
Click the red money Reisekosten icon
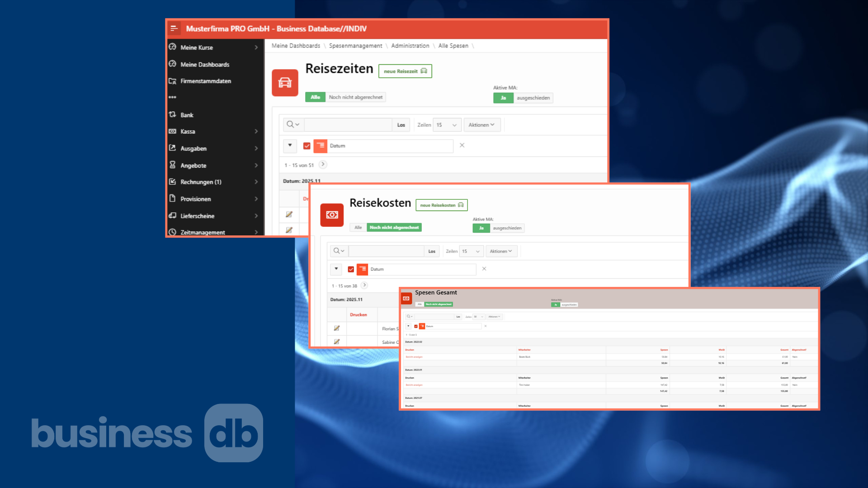[332, 215]
